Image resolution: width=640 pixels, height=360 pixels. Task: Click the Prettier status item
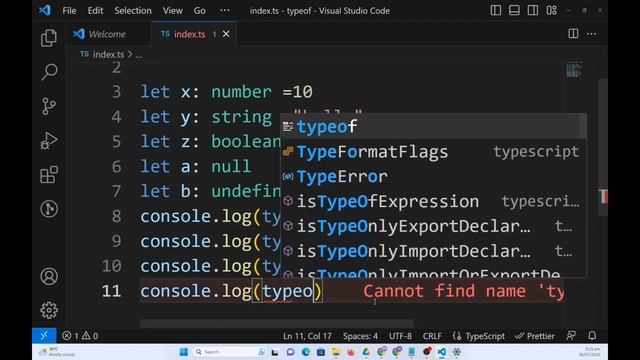click(x=535, y=336)
